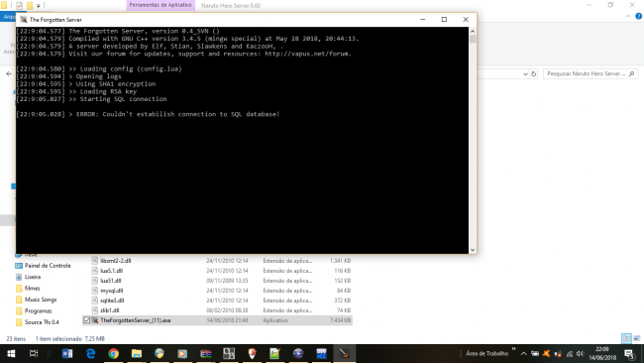
Task: Toggle the TheForgottenServer_(11).exe checkbox
Action: pyautogui.click(x=86, y=320)
